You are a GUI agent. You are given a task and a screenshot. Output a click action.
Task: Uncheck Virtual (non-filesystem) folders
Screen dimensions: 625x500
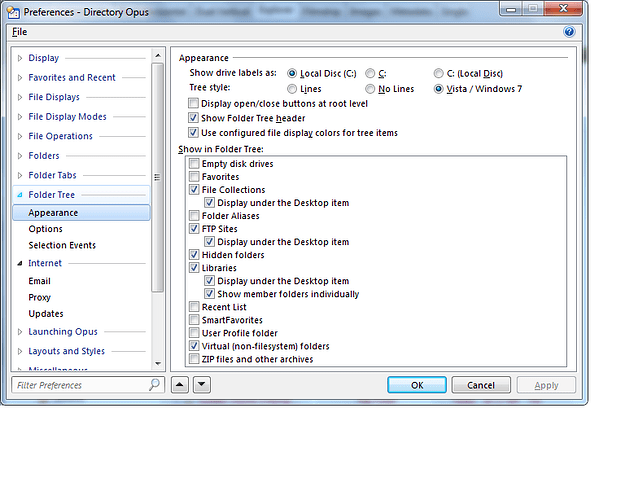click(x=194, y=346)
